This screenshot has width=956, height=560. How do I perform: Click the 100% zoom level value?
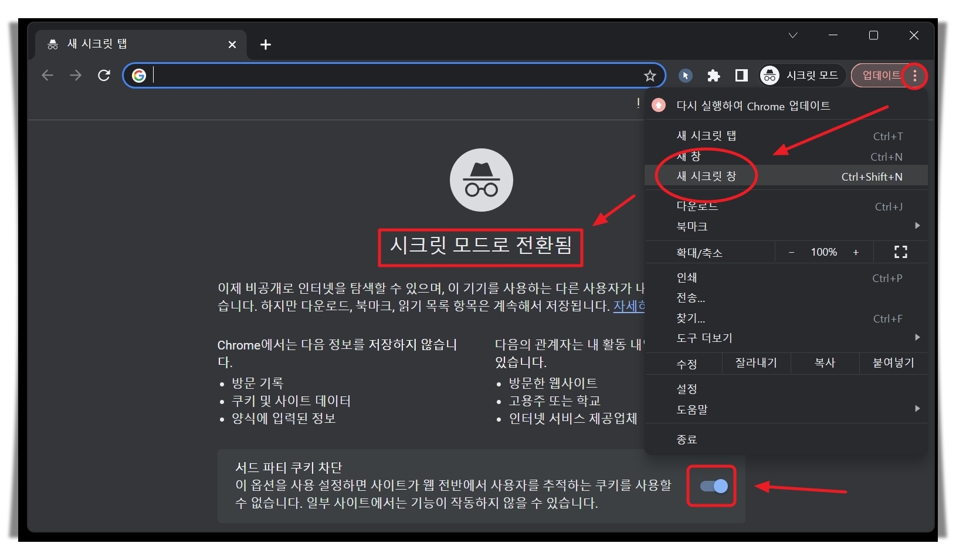pos(823,252)
